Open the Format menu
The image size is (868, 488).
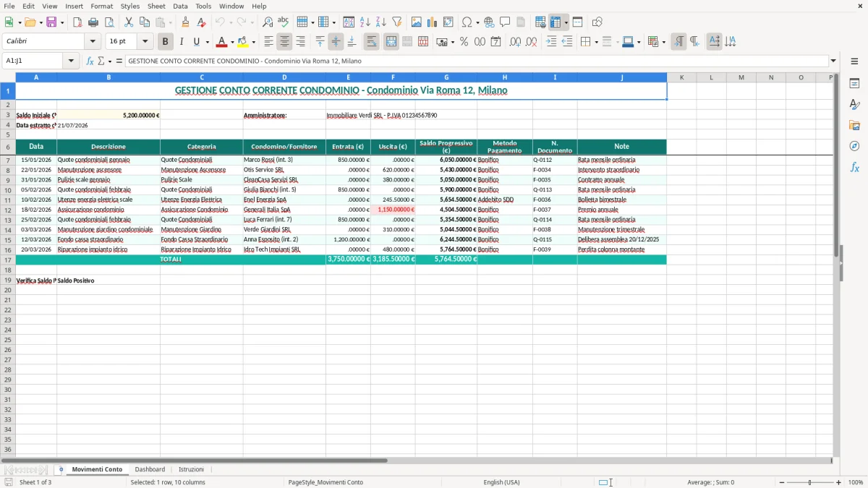click(101, 6)
